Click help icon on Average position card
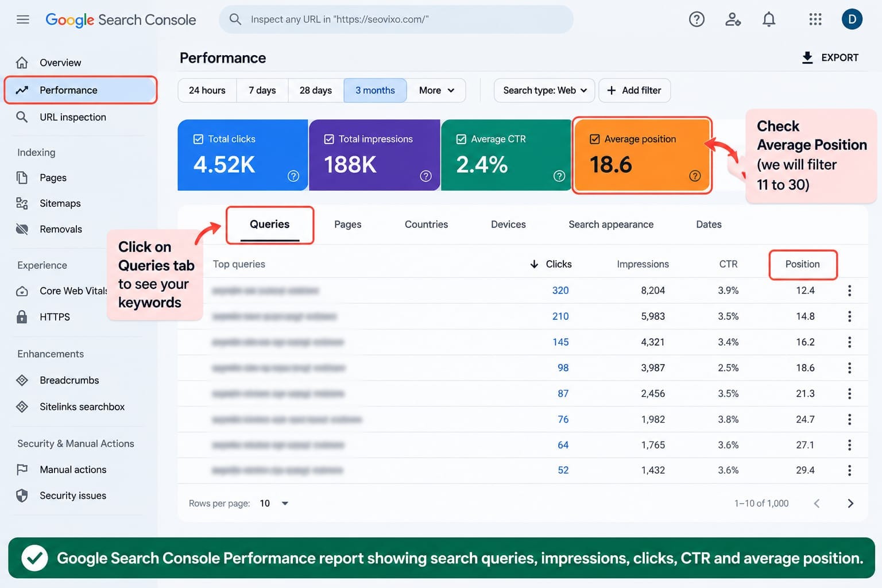Viewport: 882px width, 588px height. [695, 176]
